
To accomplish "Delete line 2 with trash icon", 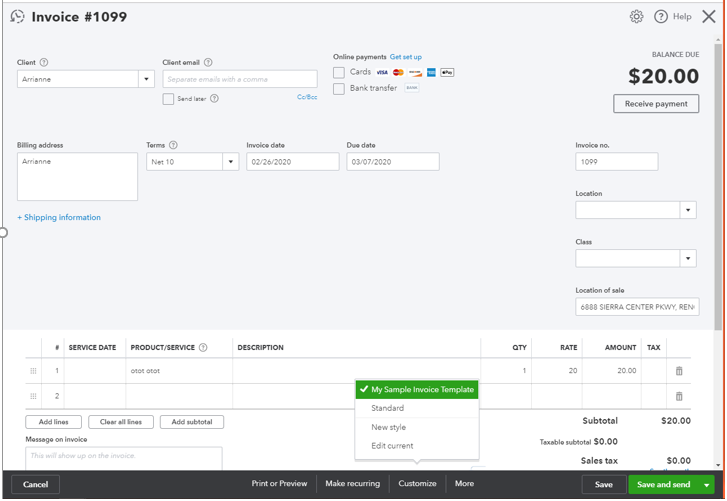I will pos(679,396).
